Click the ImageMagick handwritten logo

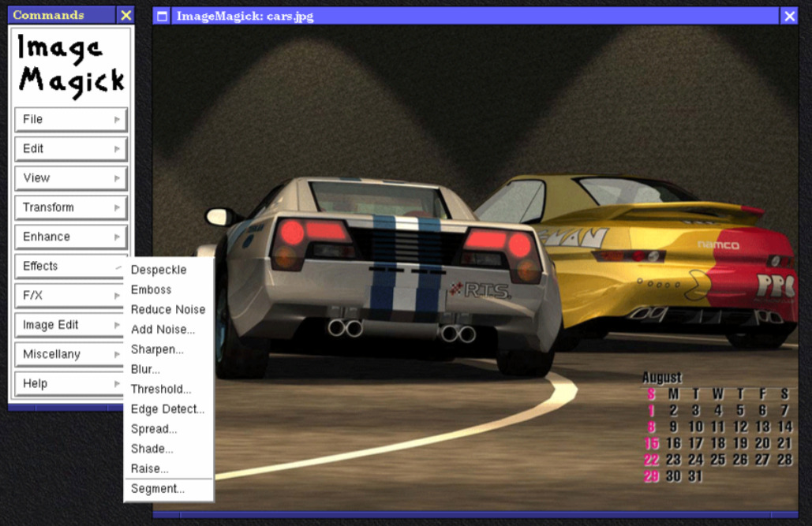(x=71, y=65)
